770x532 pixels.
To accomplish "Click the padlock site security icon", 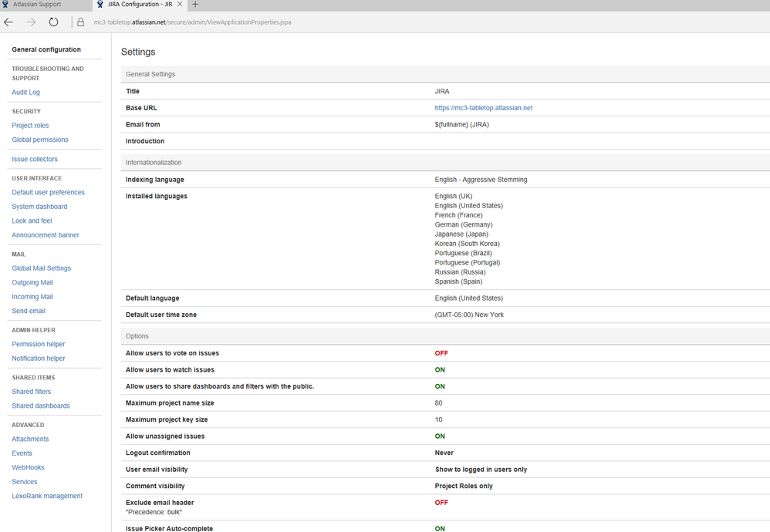I will pos(80,22).
